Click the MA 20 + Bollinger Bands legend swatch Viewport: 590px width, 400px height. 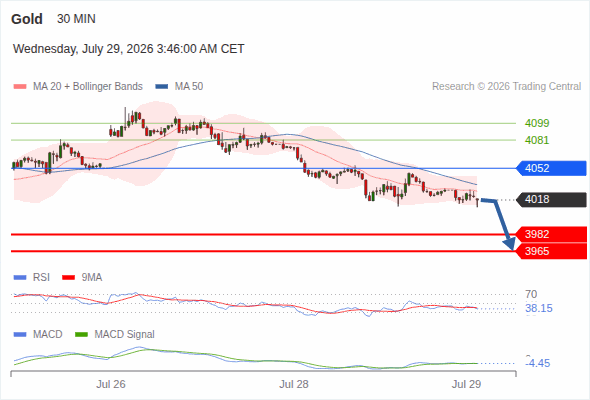click(20, 87)
